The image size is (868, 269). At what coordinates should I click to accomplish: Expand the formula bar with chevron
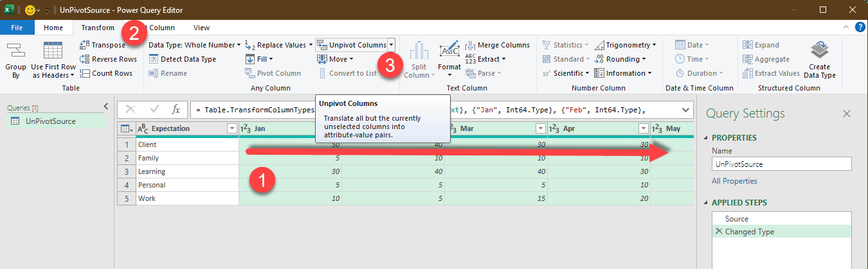click(685, 110)
